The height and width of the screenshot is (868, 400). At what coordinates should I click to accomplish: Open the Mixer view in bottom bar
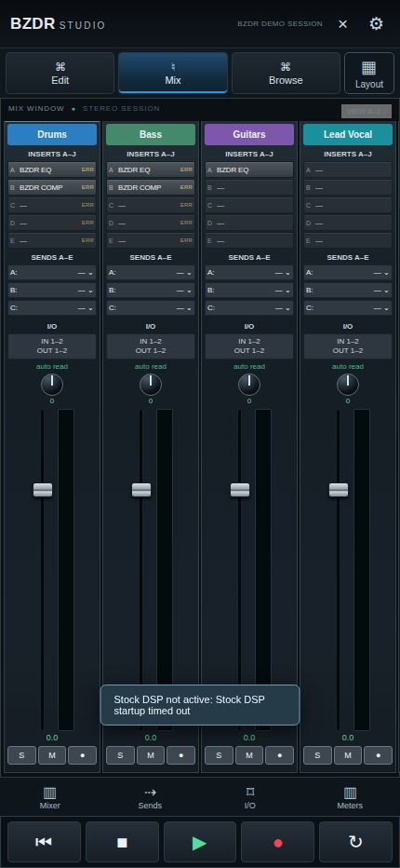[50, 798]
